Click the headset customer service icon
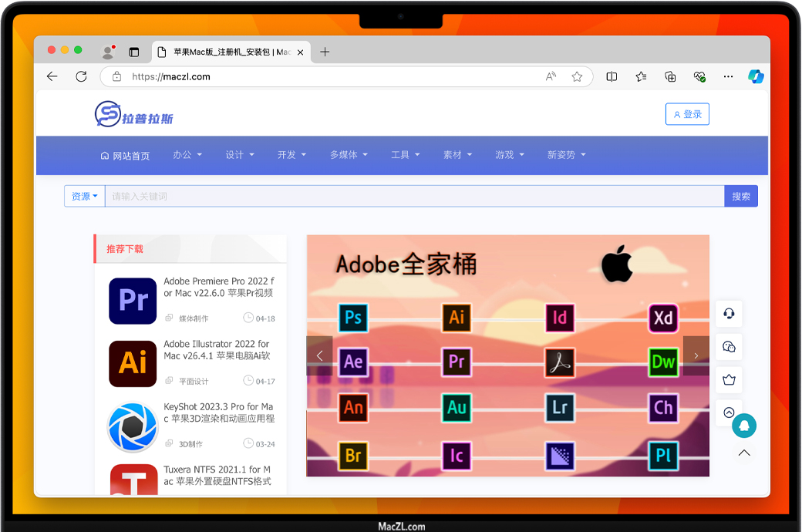Viewport: 802px width, 532px height. click(x=729, y=314)
